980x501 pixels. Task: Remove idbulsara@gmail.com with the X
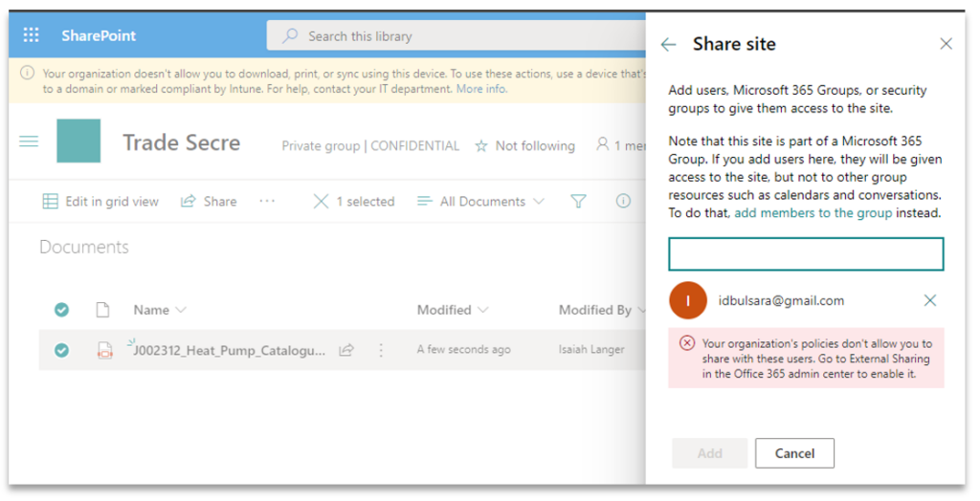coord(930,300)
